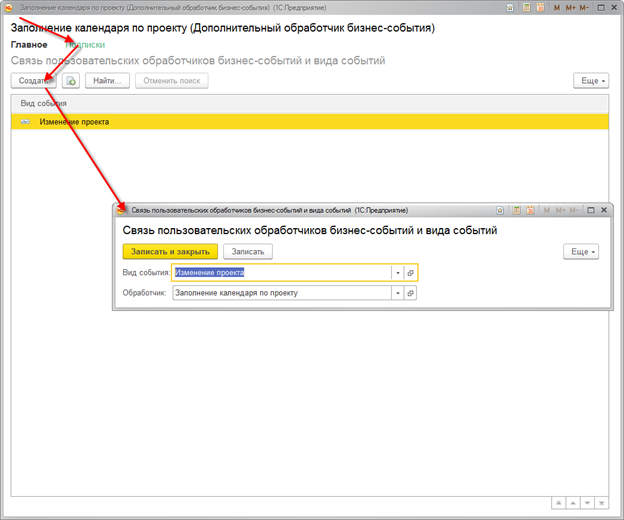Click the favorites star icon in main title bar
This screenshot has height=520, width=624.
click(x=511, y=7)
